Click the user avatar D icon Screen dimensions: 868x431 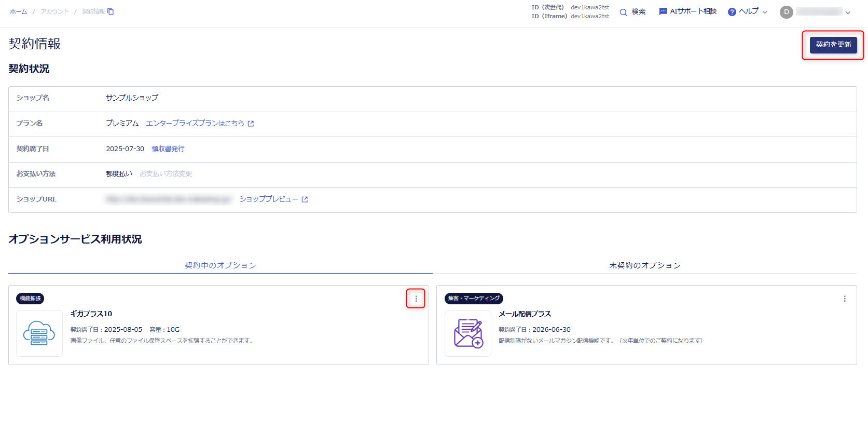point(786,12)
